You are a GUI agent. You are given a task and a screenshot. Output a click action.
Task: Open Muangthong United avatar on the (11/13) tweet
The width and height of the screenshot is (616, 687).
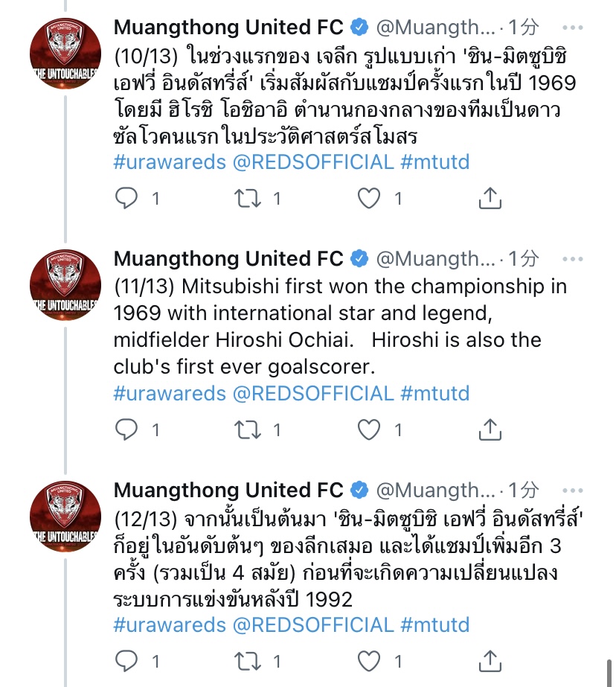65,285
